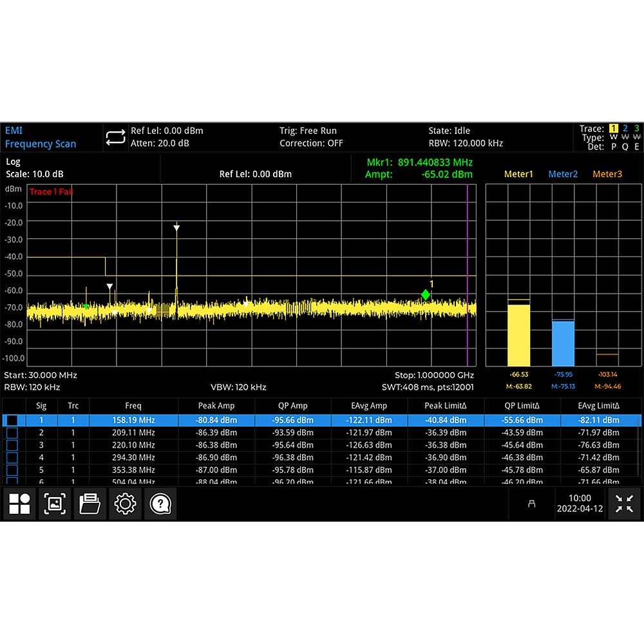This screenshot has height=644, width=644.
Task: Click the Peak LimitΔ column header
Action: tap(445, 406)
